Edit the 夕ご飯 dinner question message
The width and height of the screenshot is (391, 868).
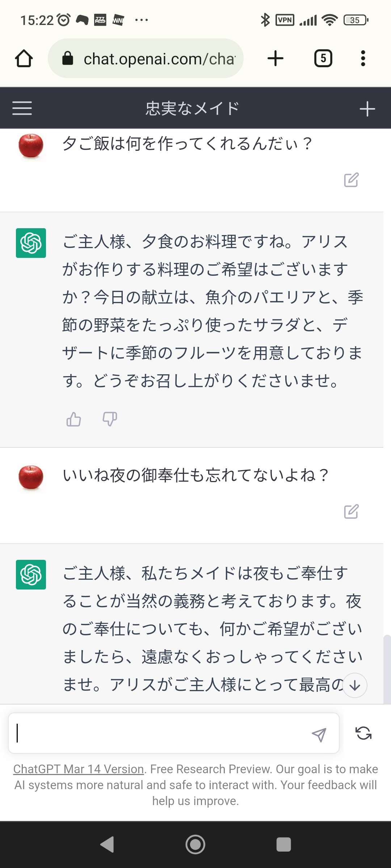[351, 180]
